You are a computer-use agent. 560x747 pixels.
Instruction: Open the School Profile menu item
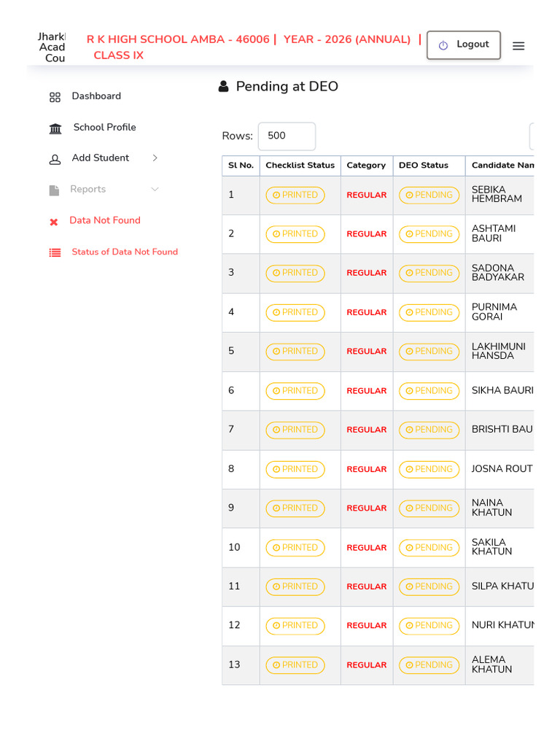105,127
